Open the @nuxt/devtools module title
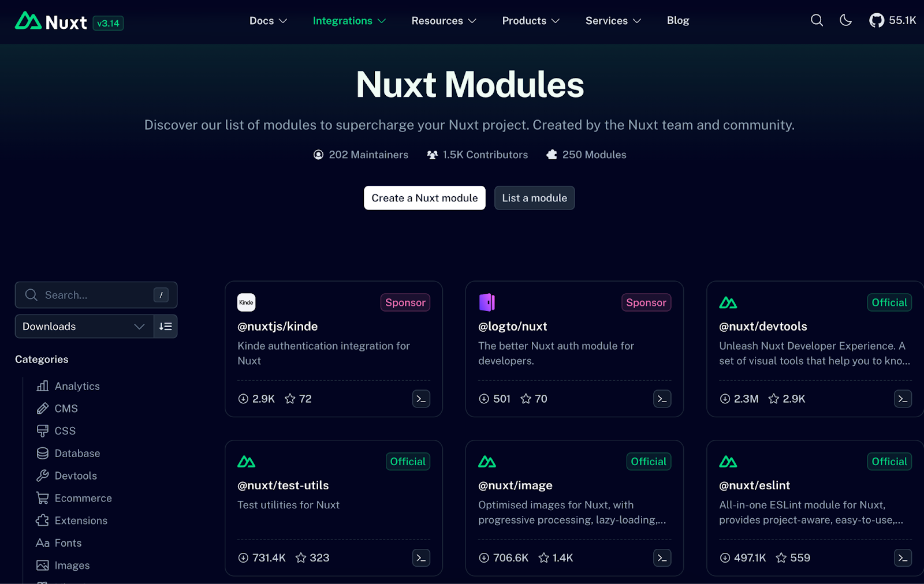The width and height of the screenshot is (924, 584). click(x=763, y=327)
